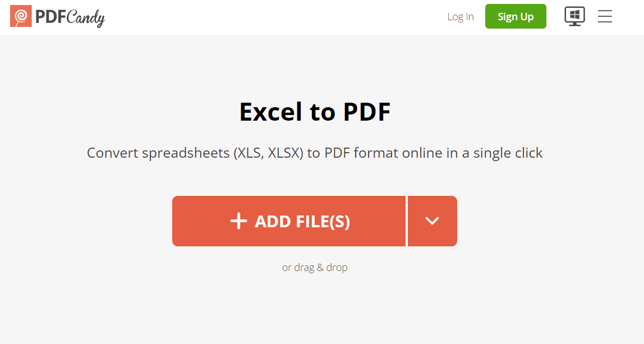The image size is (644, 344).
Task: Click the red upload button's plus sign
Action: [x=238, y=221]
